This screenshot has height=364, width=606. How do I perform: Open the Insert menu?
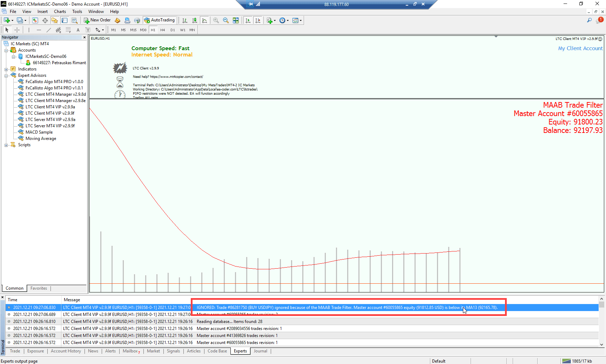point(42,12)
